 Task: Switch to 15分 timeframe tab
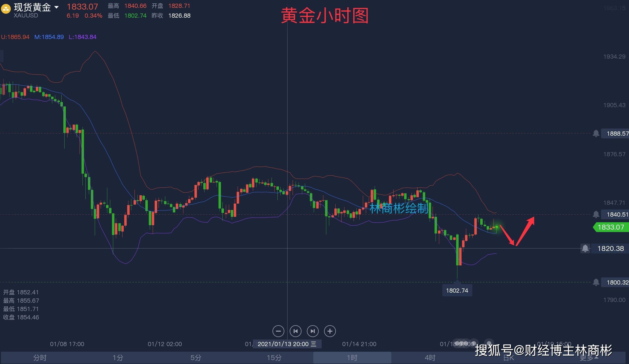tap(274, 358)
